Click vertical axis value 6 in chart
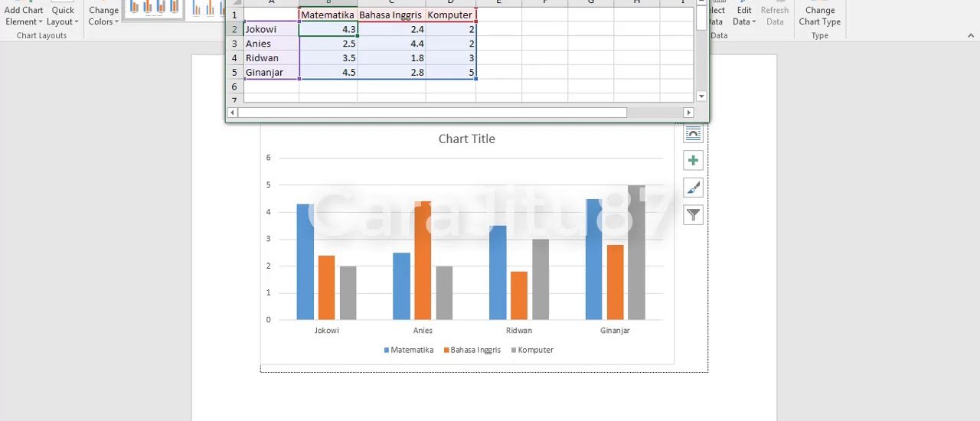This screenshot has width=980, height=421. [x=269, y=158]
